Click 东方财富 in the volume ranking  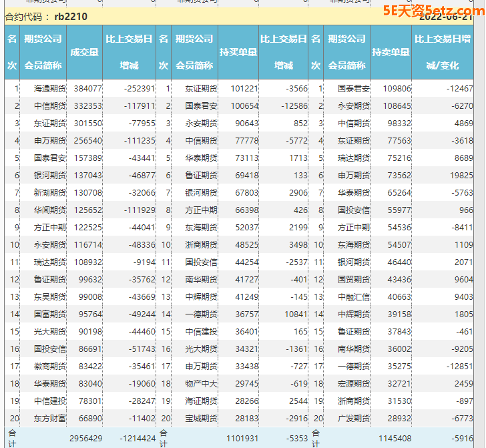[x=49, y=419]
